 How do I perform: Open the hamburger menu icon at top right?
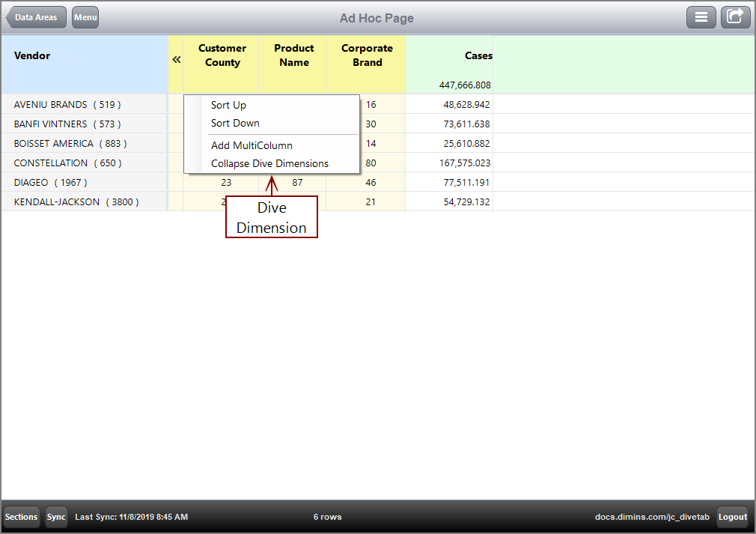point(701,16)
